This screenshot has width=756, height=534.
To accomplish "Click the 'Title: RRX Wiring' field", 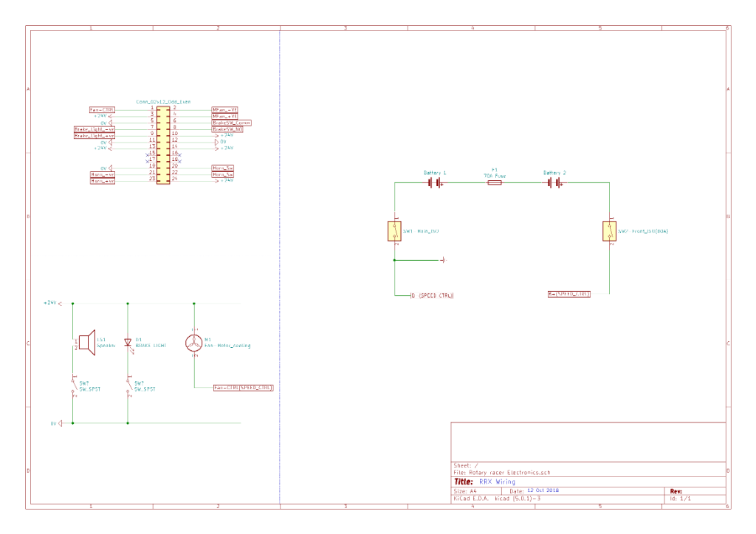I will [x=484, y=482].
